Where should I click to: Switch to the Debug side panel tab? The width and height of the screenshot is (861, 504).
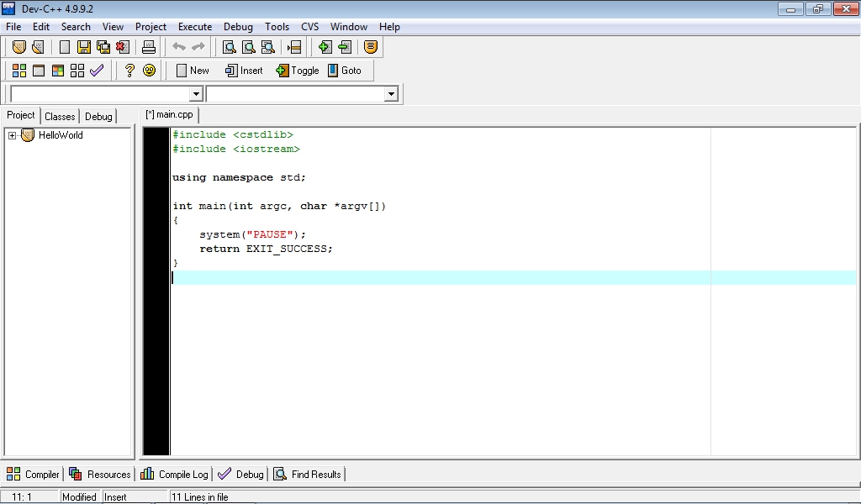[99, 116]
